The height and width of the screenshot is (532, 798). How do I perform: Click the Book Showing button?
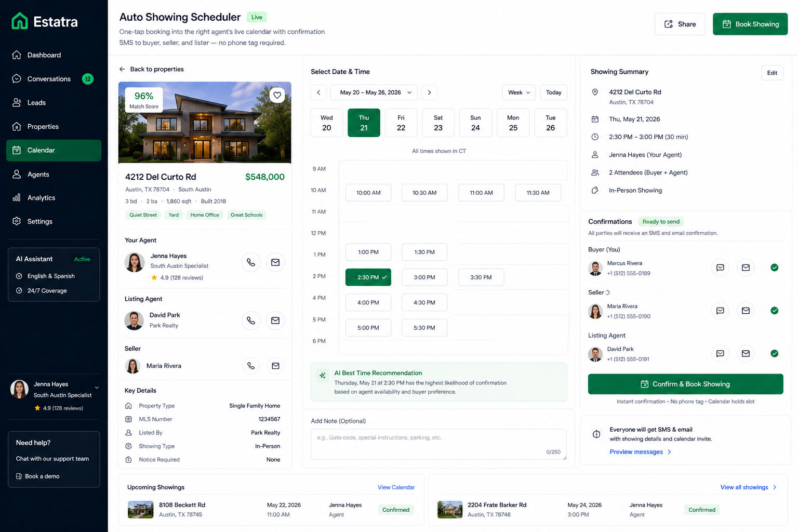pos(750,24)
